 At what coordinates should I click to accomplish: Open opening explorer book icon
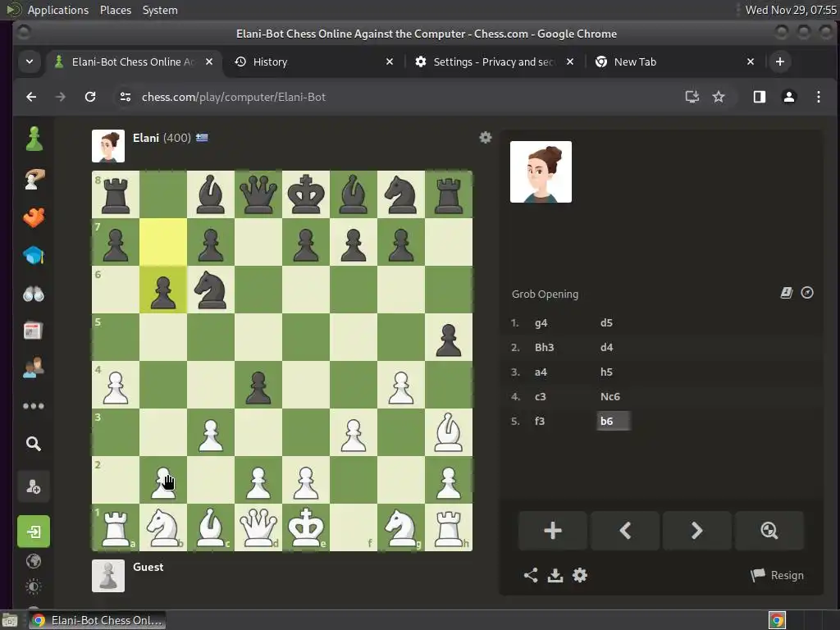pos(786,293)
